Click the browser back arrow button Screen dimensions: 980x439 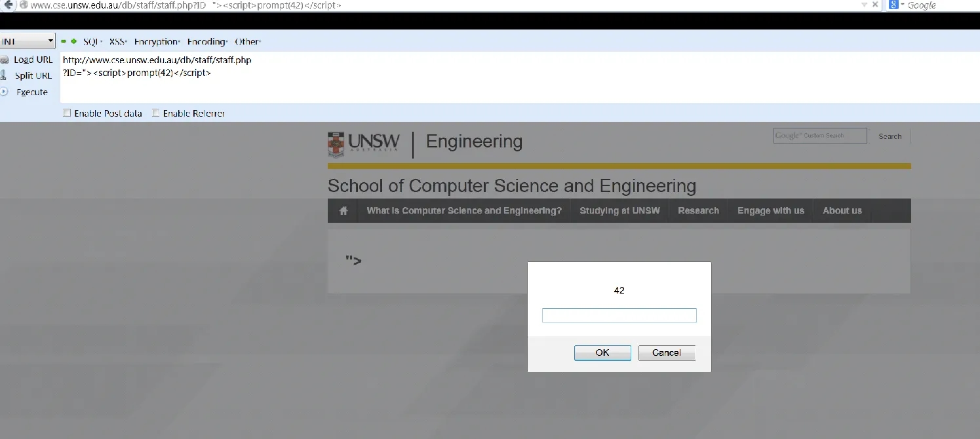pyautogui.click(x=9, y=5)
